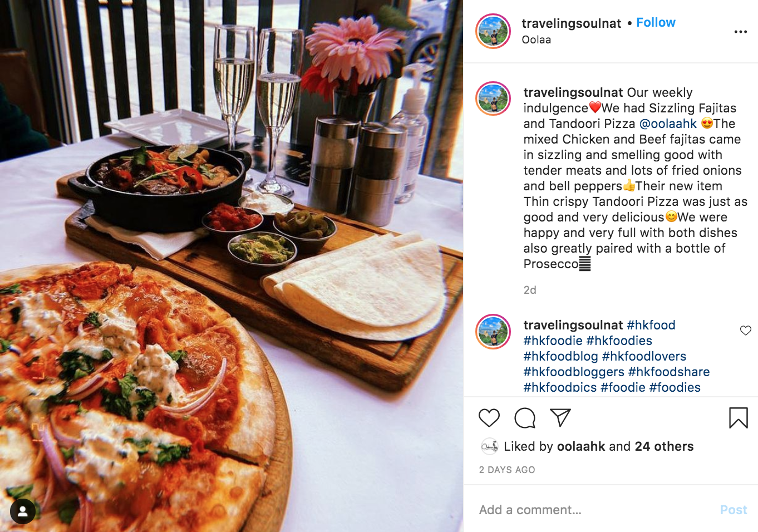
Task: Open the oolaahk liker avatar
Action: point(489,446)
